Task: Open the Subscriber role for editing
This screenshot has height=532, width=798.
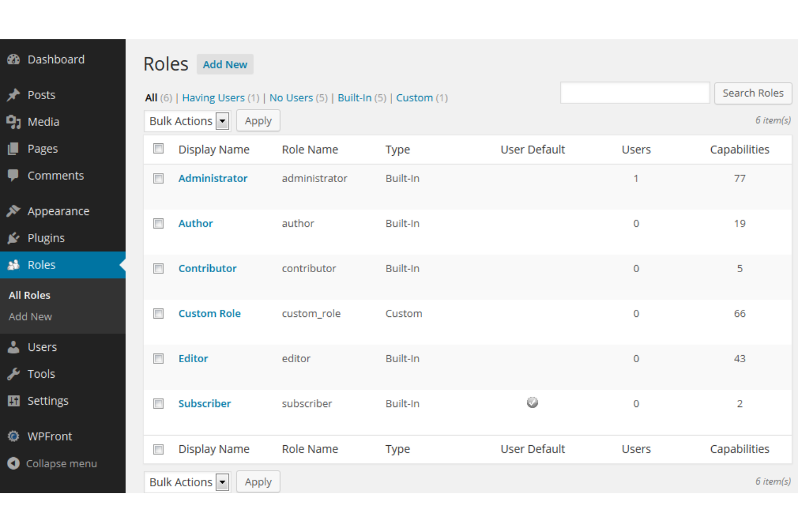Action: point(204,403)
